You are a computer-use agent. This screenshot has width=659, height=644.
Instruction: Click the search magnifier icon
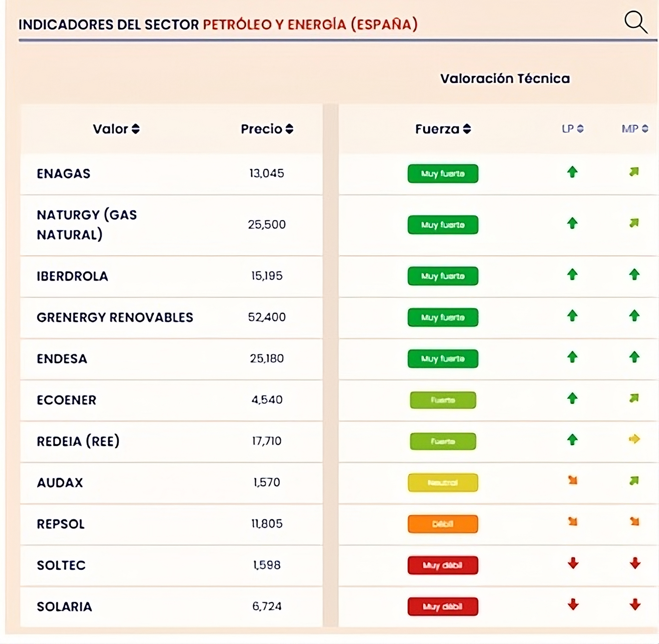pyautogui.click(x=635, y=22)
